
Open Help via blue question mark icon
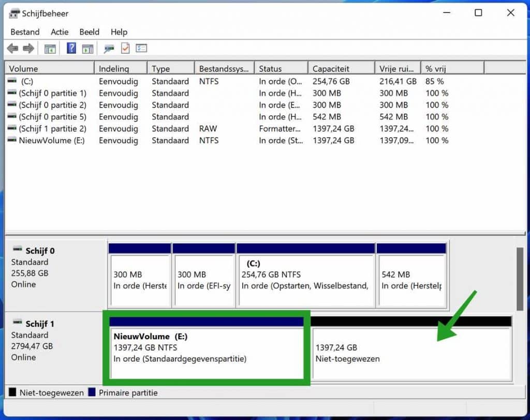pos(71,49)
